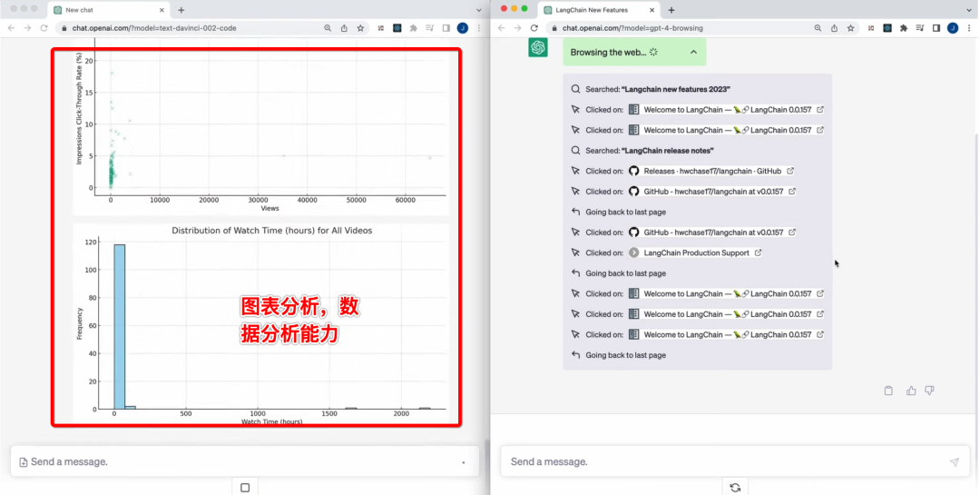Click the React extension icon in LangChain window toolbar

tap(887, 28)
